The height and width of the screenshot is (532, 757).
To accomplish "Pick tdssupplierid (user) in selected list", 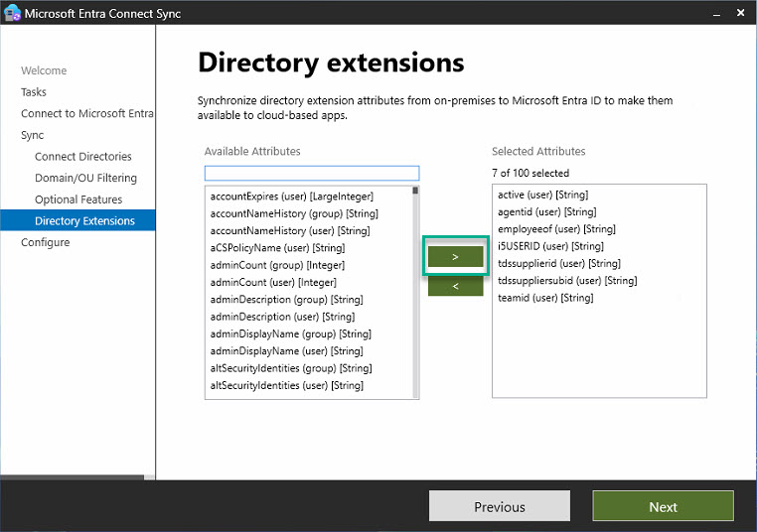I will pyautogui.click(x=558, y=263).
